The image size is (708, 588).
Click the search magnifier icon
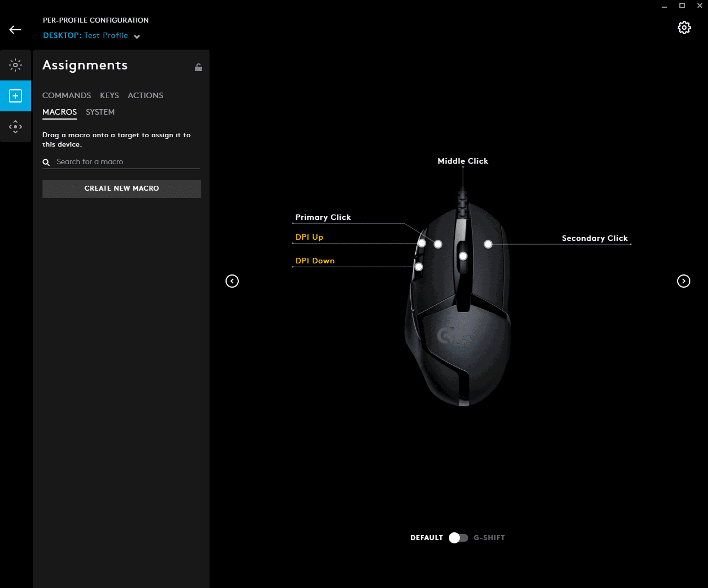[46, 162]
